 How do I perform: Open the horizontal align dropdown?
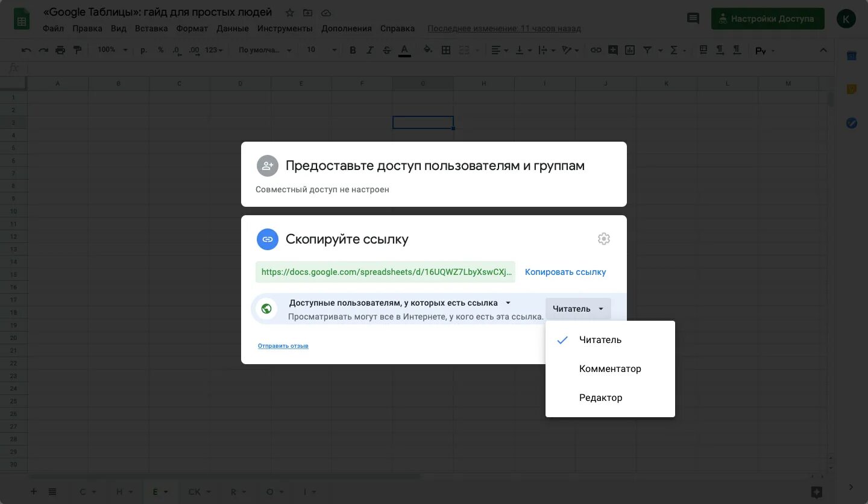point(500,50)
